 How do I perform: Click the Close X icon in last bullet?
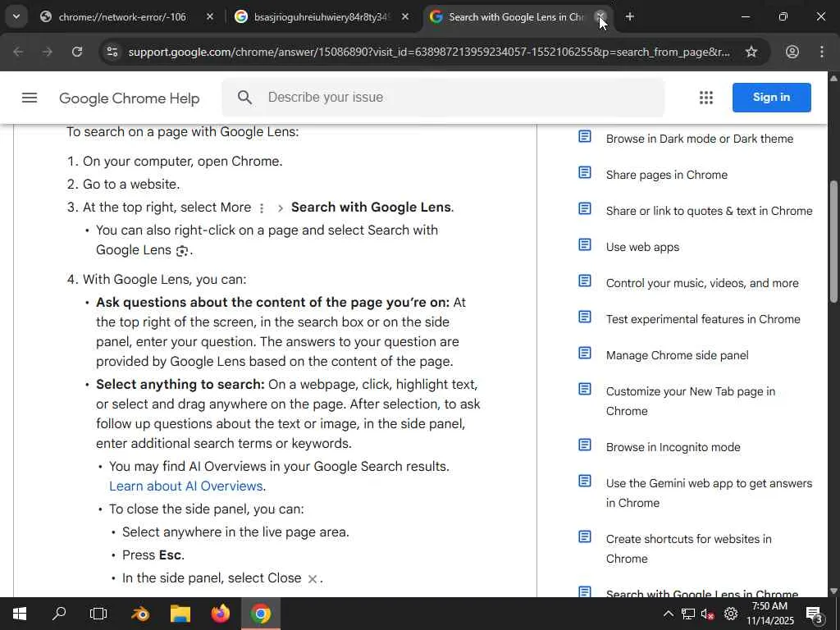tap(313, 579)
